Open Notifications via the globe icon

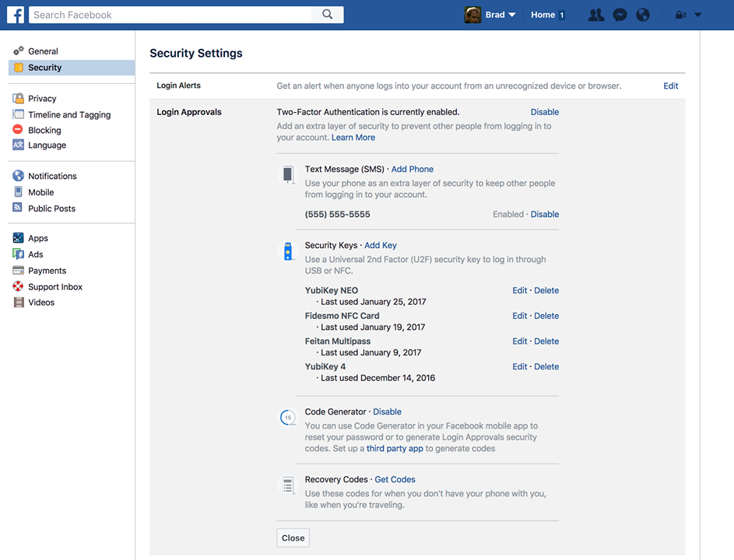(643, 14)
